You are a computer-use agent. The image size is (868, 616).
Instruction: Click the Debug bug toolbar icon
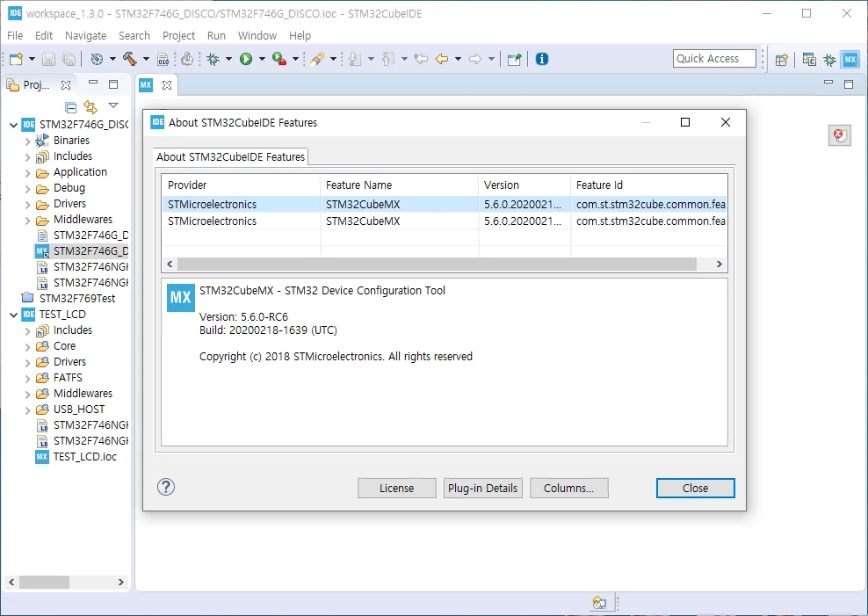(213, 59)
